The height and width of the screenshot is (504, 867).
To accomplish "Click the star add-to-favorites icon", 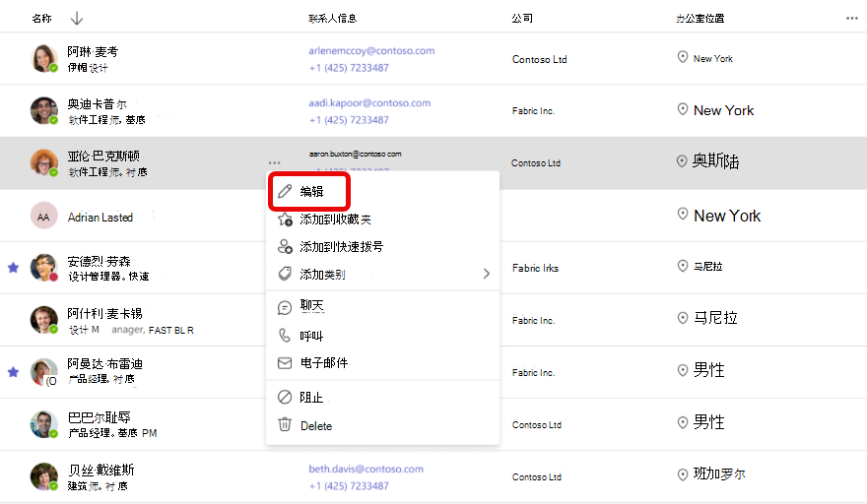I will (x=285, y=220).
